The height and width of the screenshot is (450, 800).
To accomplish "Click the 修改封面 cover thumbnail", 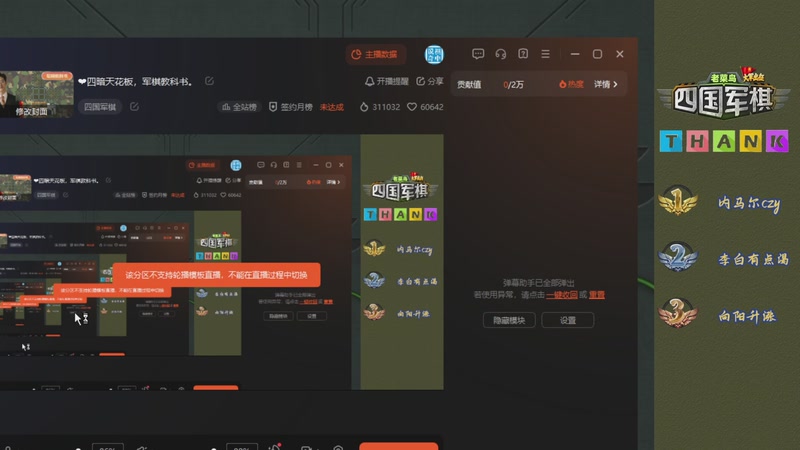I will pos(36,95).
